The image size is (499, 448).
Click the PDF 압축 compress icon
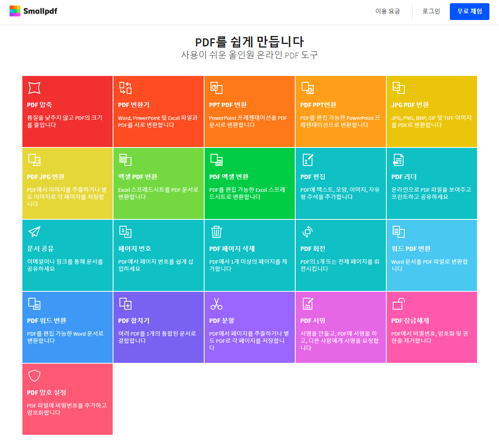[34, 88]
